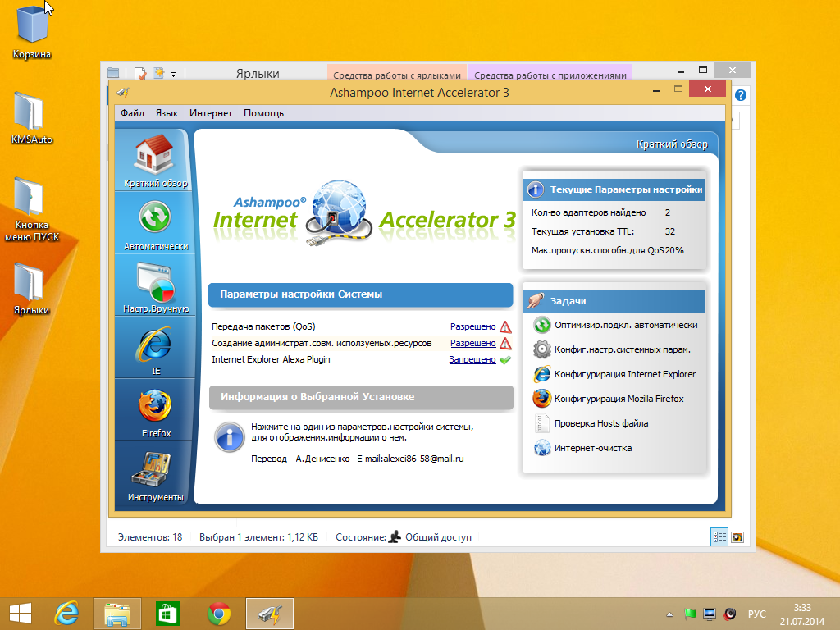Click Конфигурирация Mozilla Firefox task text
This screenshot has height=630, width=840.
tap(619, 399)
